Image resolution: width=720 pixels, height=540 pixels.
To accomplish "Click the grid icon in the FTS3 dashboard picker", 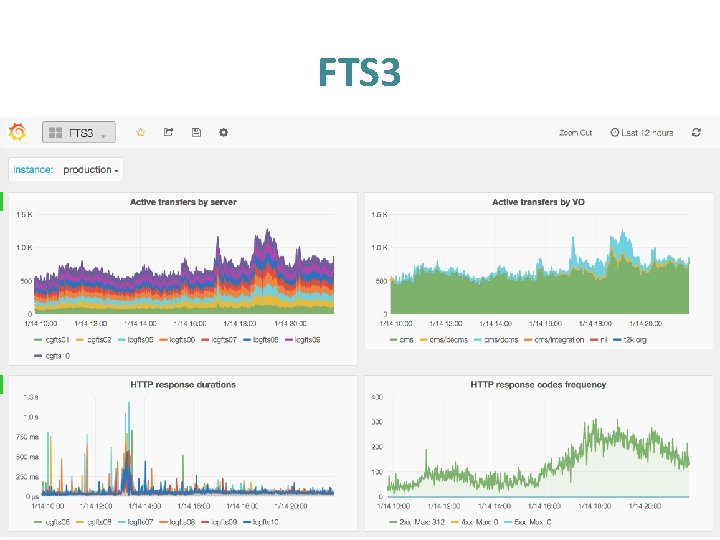I will (x=56, y=133).
